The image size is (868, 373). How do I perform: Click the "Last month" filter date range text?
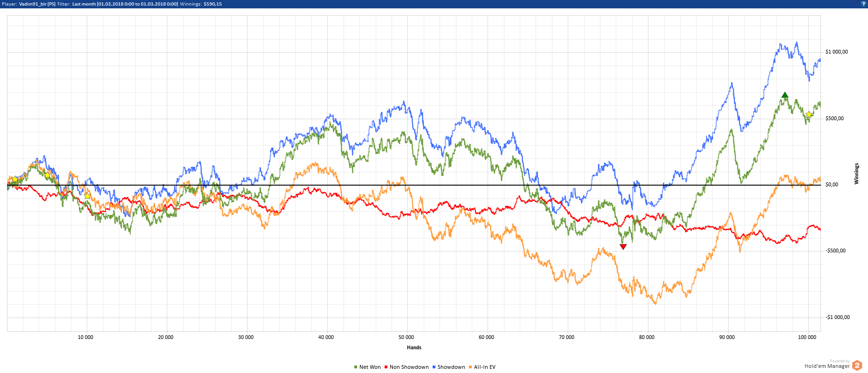coord(125,4)
